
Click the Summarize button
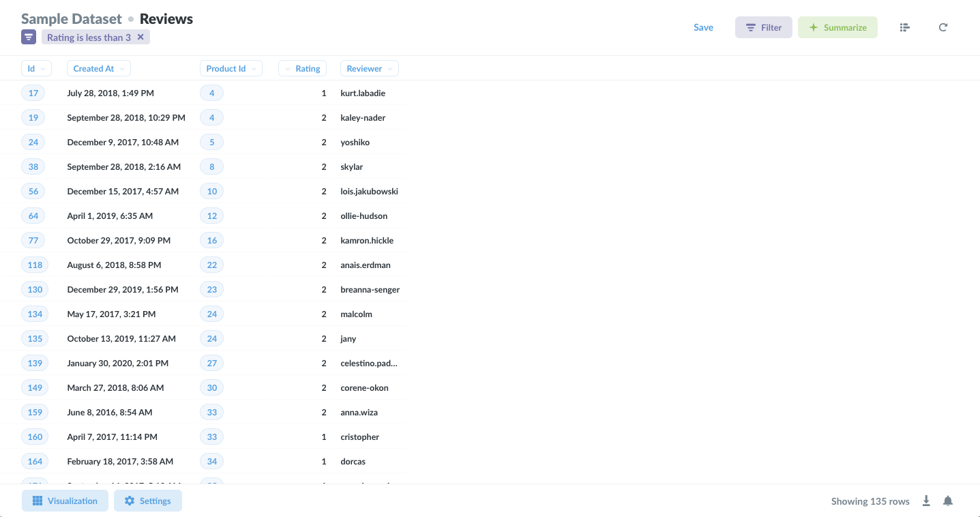(837, 27)
